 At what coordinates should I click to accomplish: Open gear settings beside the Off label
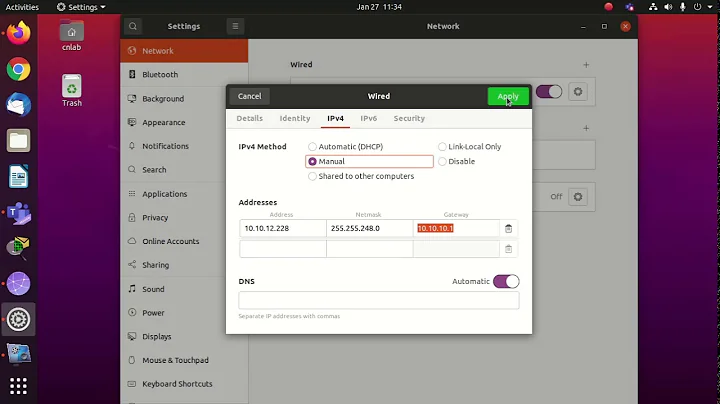point(578,197)
